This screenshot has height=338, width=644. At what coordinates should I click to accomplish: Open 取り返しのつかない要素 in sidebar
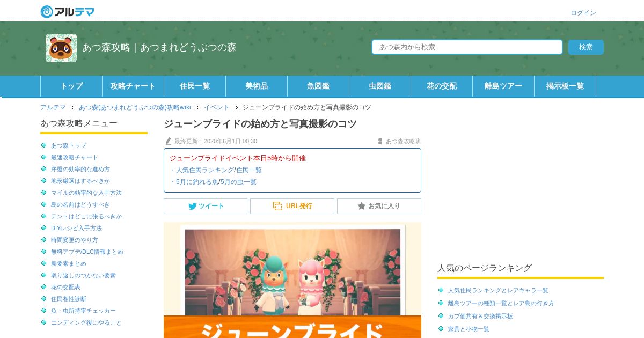click(83, 275)
